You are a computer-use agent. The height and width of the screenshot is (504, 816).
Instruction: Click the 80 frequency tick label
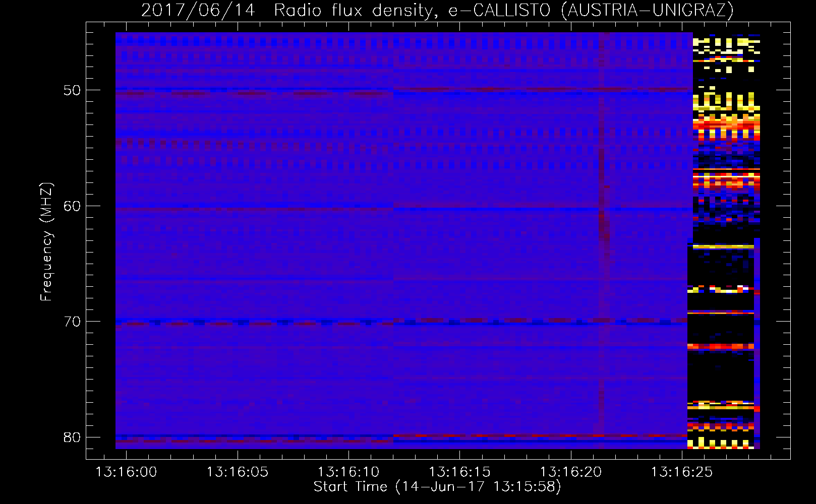click(72, 437)
